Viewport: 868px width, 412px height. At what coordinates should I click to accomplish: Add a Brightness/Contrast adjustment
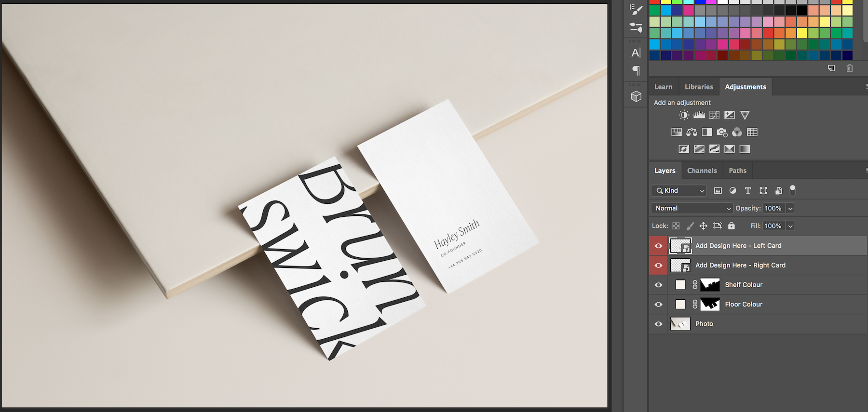pos(684,115)
